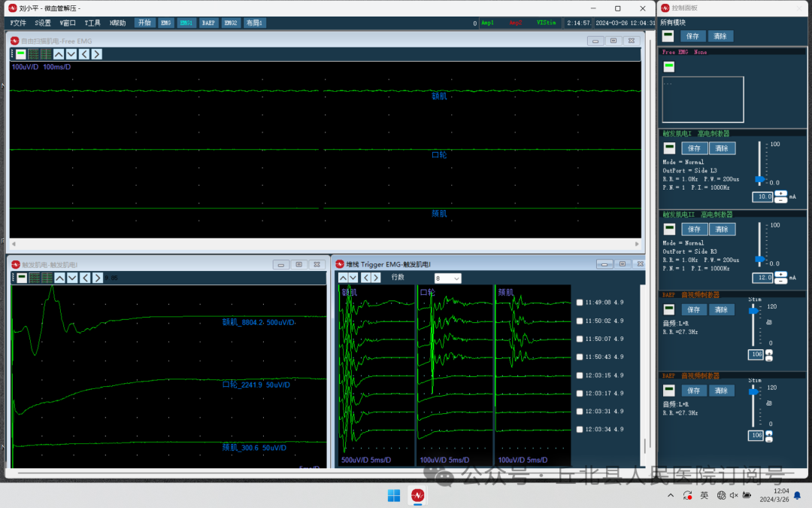Open Windows Start menu on taskbar
The image size is (812, 508).
tap(394, 495)
